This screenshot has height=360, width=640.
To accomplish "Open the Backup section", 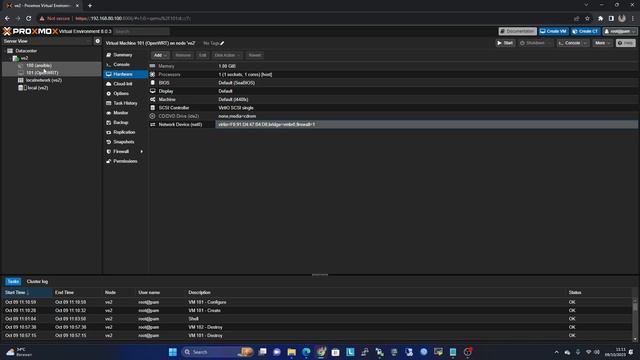I will 120,122.
